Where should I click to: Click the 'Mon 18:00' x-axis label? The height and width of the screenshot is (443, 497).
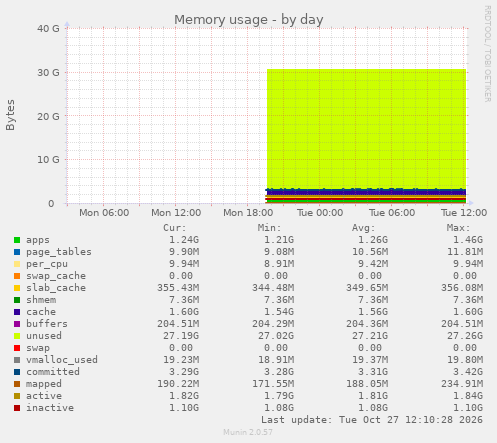pyautogui.click(x=248, y=213)
